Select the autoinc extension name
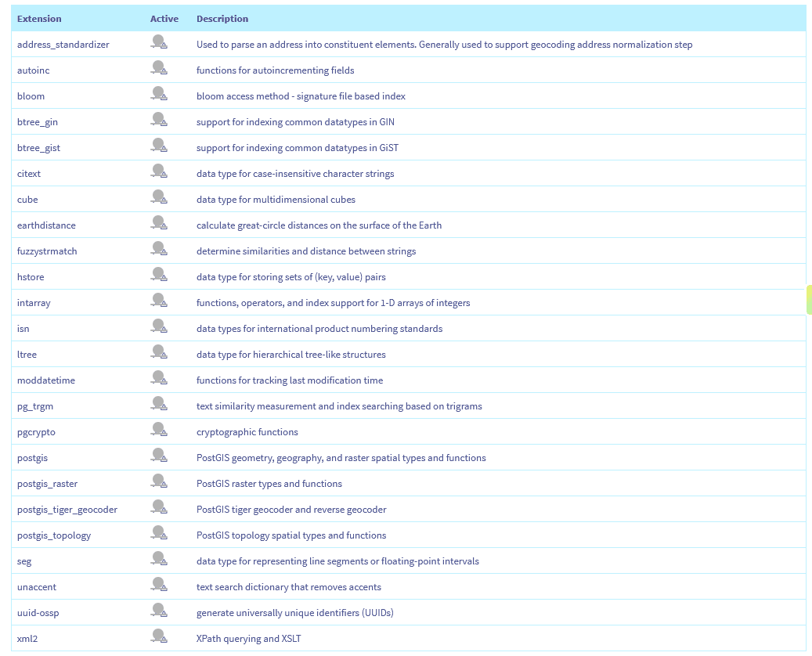This screenshot has height=656, width=812. pos(33,70)
